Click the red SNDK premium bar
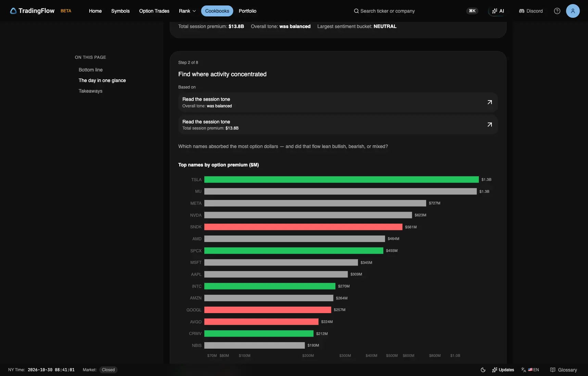 pyautogui.click(x=303, y=227)
